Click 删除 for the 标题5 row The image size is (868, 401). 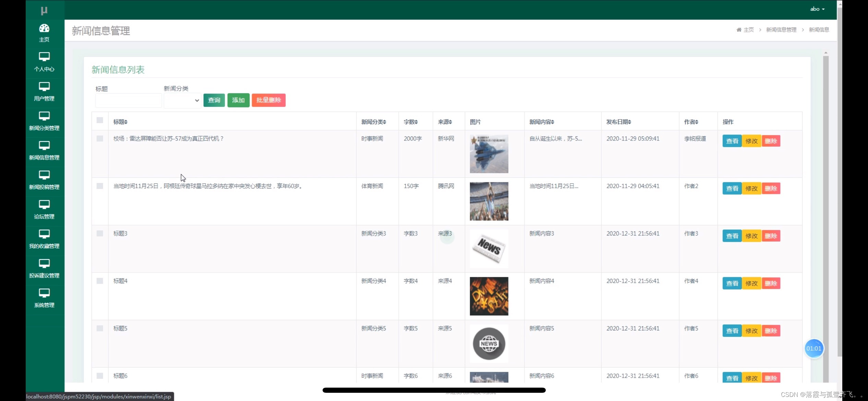click(x=771, y=331)
